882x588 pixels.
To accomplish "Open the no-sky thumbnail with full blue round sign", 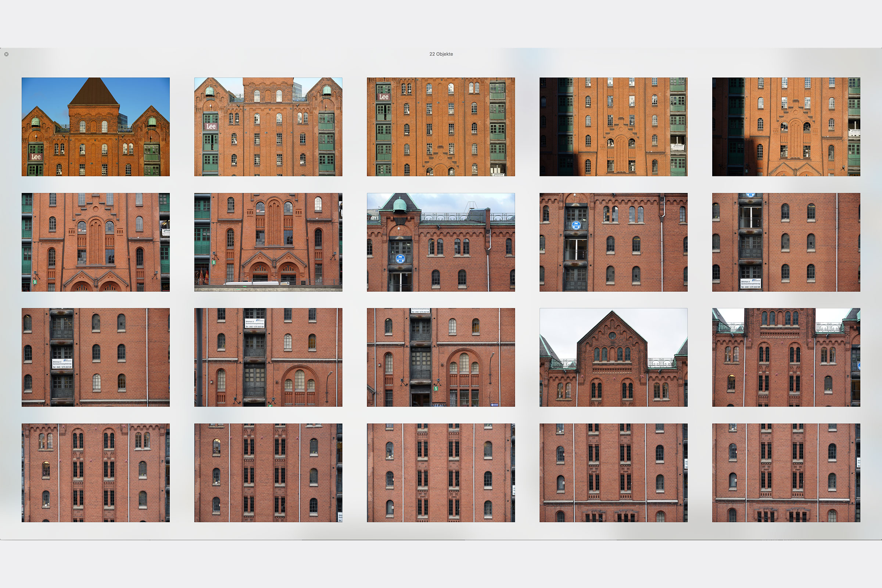I will pos(613,242).
